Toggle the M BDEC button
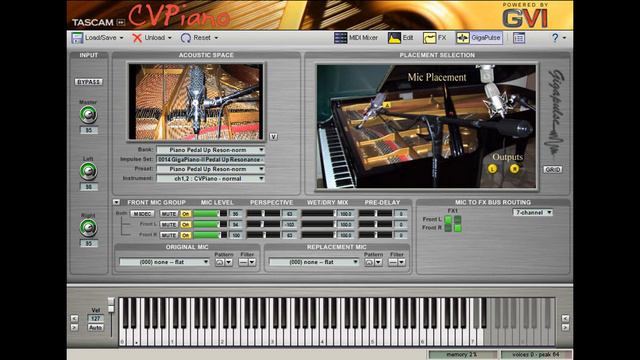Viewport: 640px width, 360px height. point(142,214)
